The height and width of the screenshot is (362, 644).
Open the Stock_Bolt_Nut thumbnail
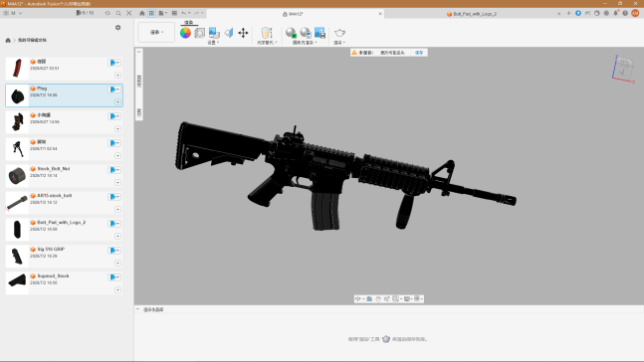coord(17,176)
